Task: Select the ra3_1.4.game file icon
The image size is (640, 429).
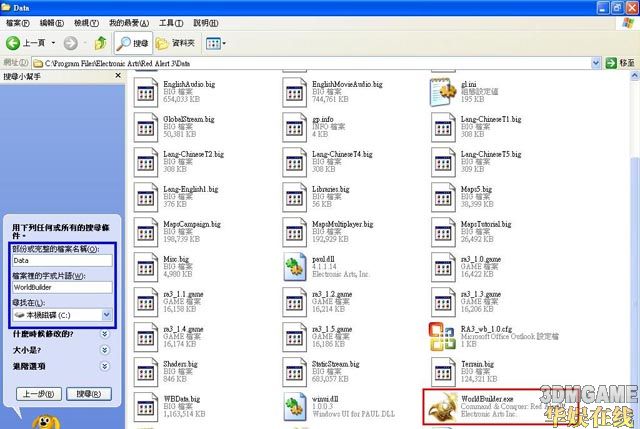Action: coord(145,337)
